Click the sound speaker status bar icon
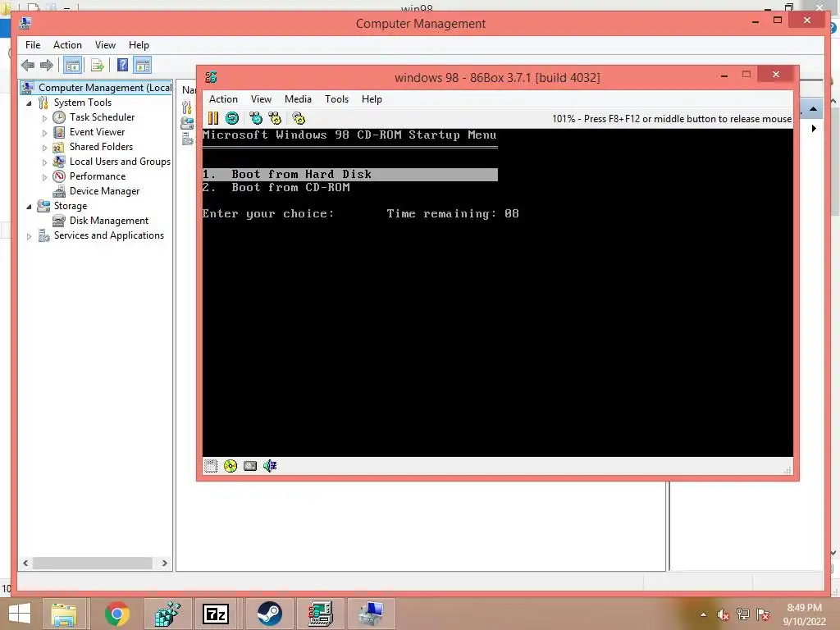Viewport: 840px width, 630px height. point(270,466)
